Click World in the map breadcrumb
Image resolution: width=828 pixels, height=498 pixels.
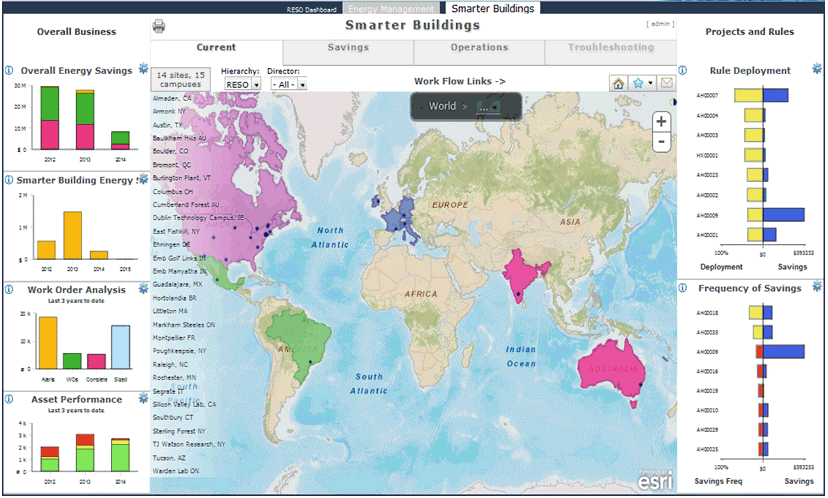442,106
